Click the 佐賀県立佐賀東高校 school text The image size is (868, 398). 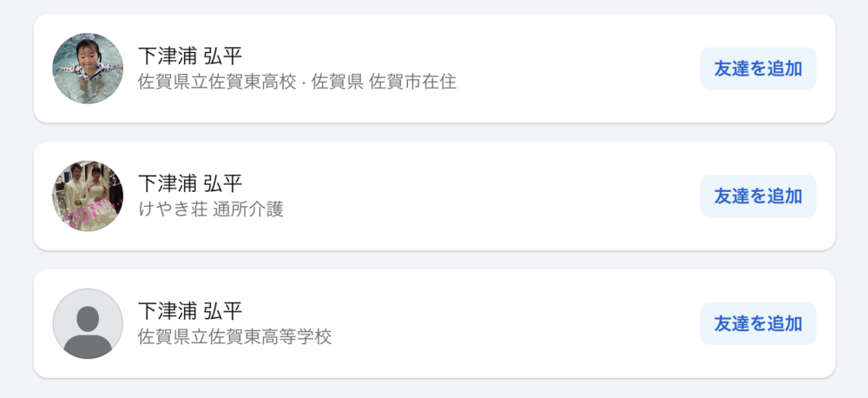217,82
